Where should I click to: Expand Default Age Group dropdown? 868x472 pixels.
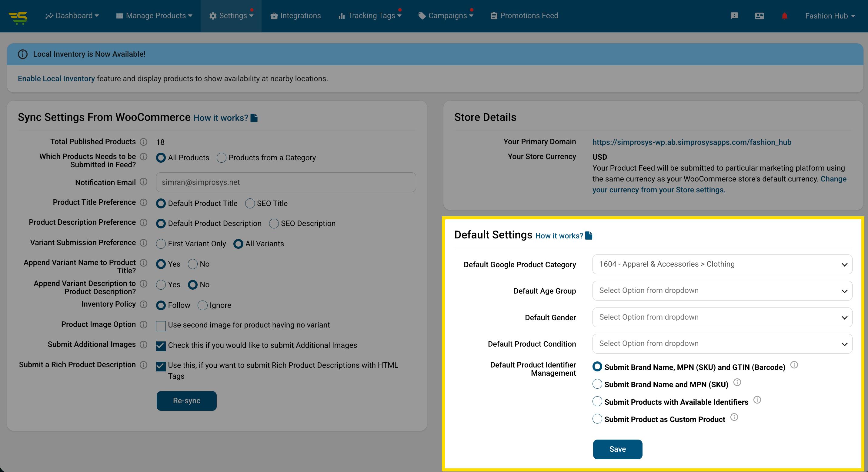point(722,291)
